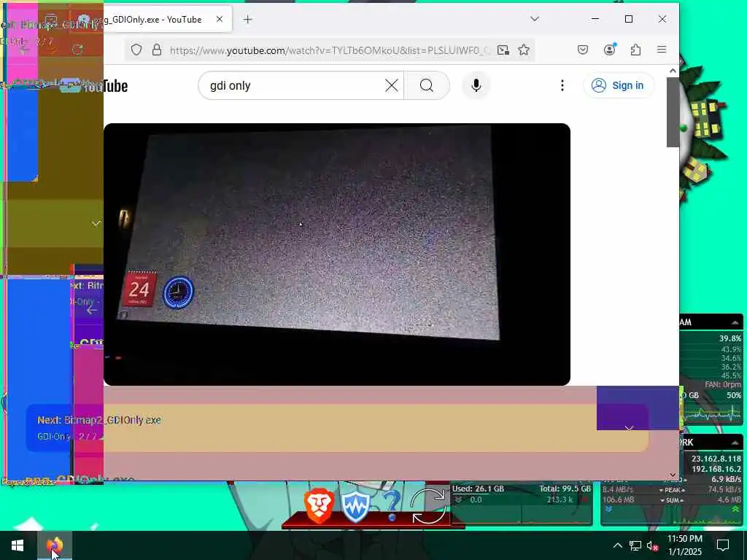Click 'Used: 26.1 GB' disk value
Image resolution: width=747 pixels, height=560 pixels.
tap(478, 489)
